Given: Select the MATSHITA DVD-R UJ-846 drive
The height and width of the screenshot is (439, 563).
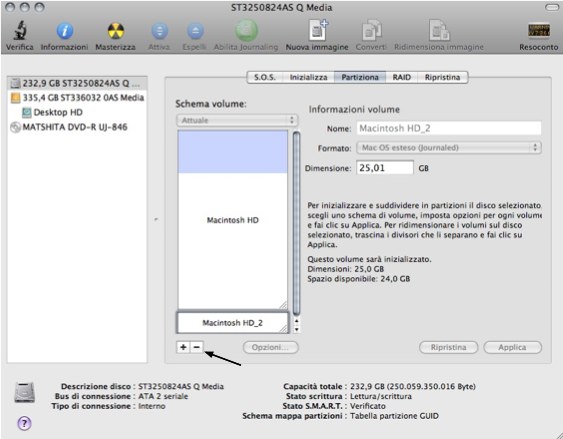Looking at the screenshot, I should (x=69, y=127).
